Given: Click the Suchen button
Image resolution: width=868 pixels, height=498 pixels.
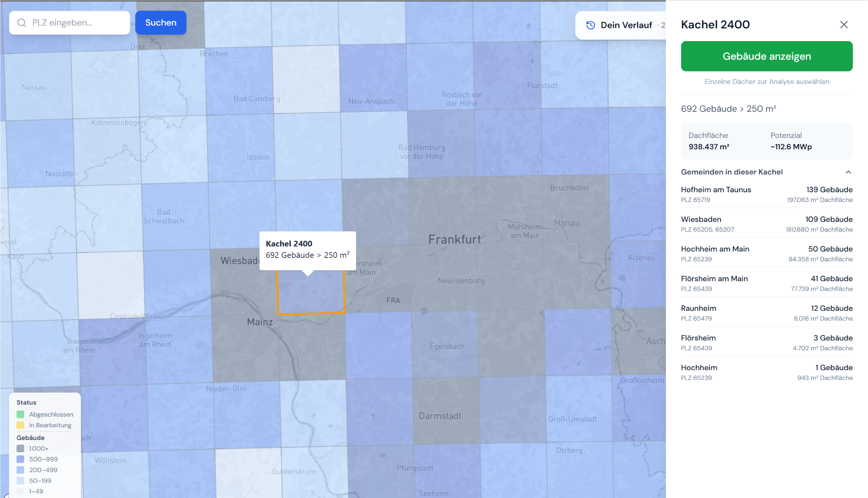Looking at the screenshot, I should tap(161, 23).
